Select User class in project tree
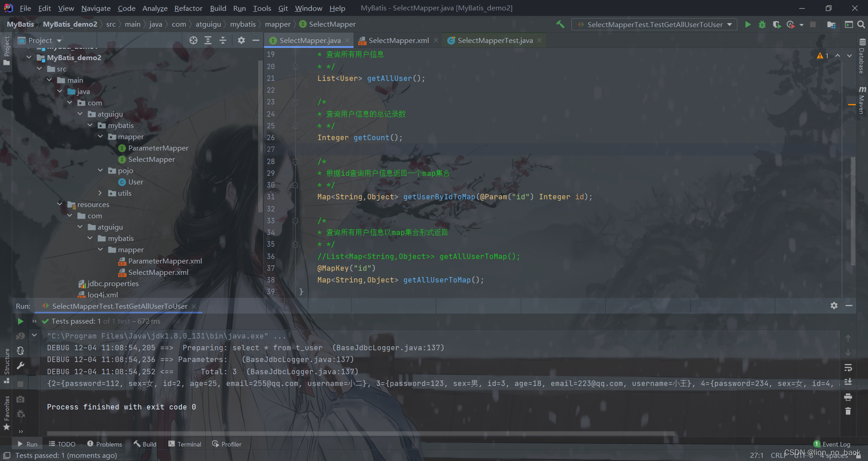The image size is (868, 461). point(131,182)
